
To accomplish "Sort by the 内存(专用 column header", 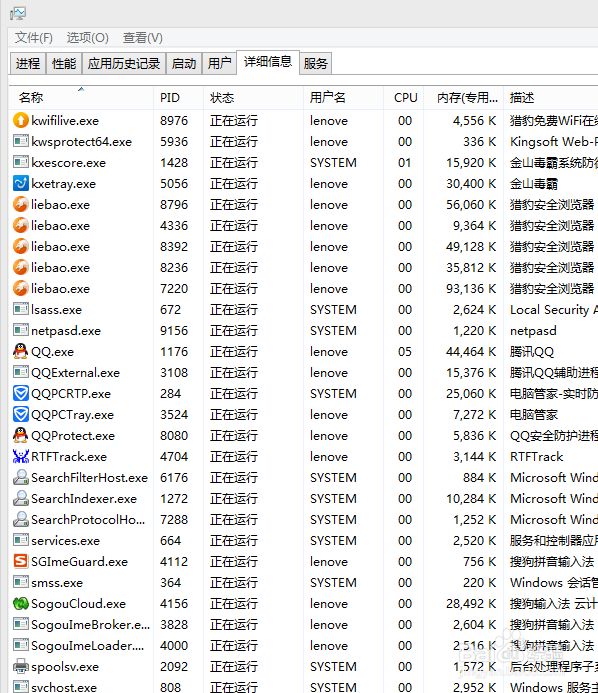I will tap(464, 98).
